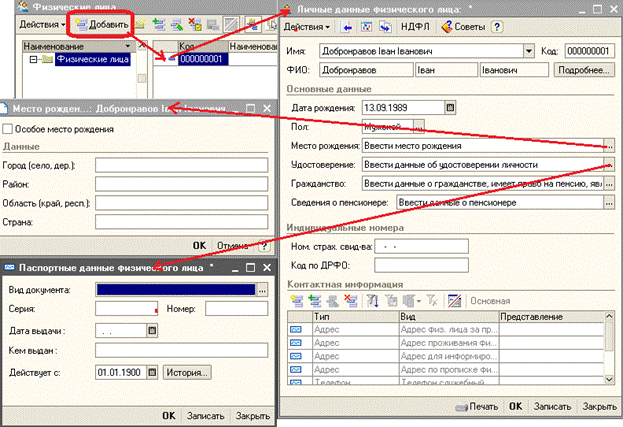Open the Действия menu in Личные данные window
Viewport: 623px width, 427px height.
(x=306, y=26)
